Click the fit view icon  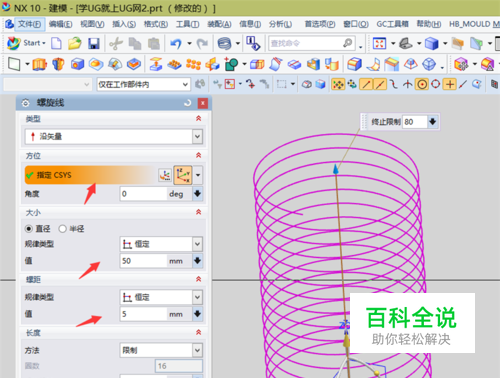pyautogui.click(x=379, y=43)
